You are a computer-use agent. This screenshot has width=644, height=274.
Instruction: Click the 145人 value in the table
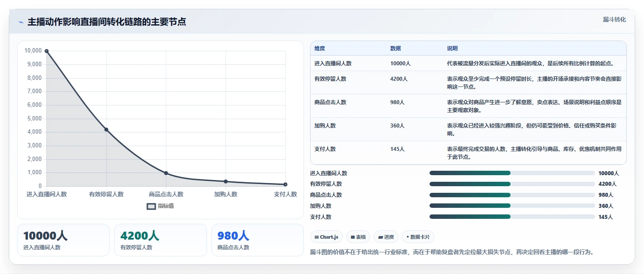pos(397,149)
